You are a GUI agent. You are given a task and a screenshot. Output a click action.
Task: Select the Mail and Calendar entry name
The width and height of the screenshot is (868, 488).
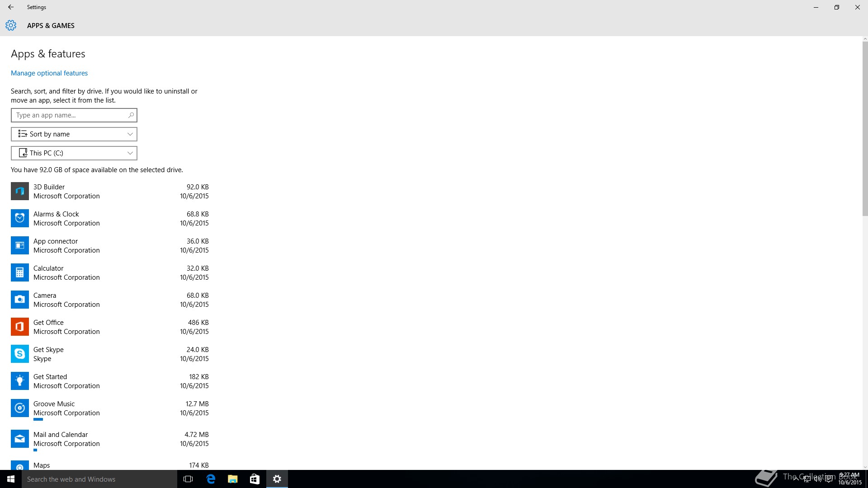point(61,435)
